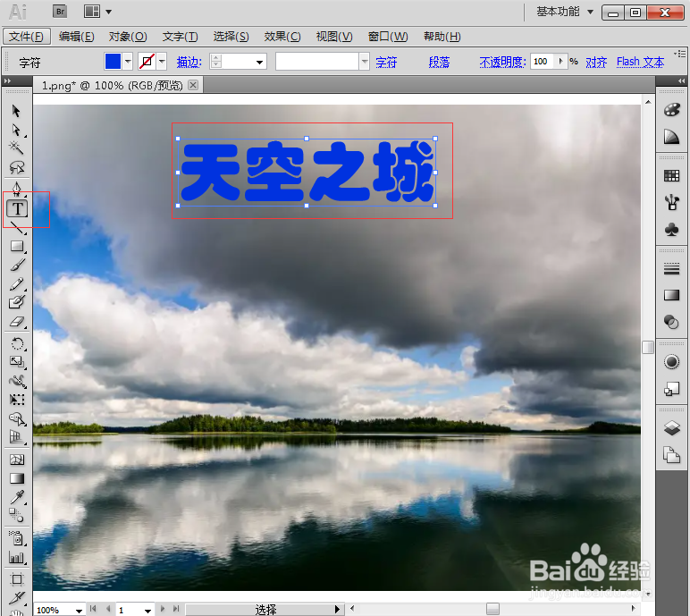Select the Blend tool
The image size is (690, 616).
click(x=17, y=515)
